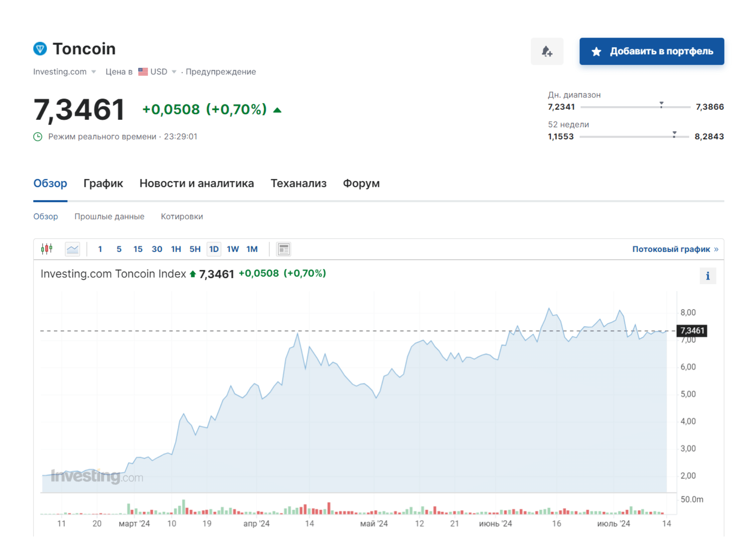Select the 1 minute interval

[100, 249]
